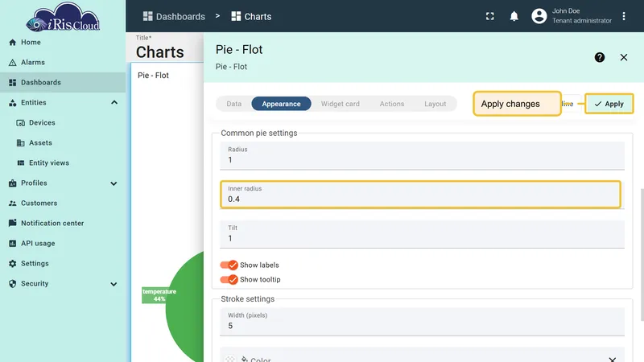Focus the Tilt input field

[422, 234]
